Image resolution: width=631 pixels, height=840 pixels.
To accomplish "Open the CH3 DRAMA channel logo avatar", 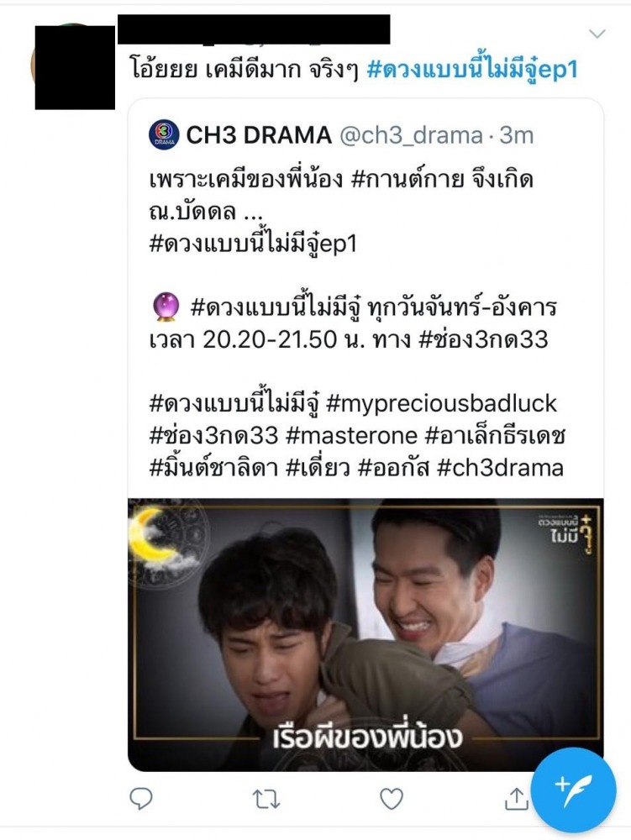I will [x=164, y=135].
